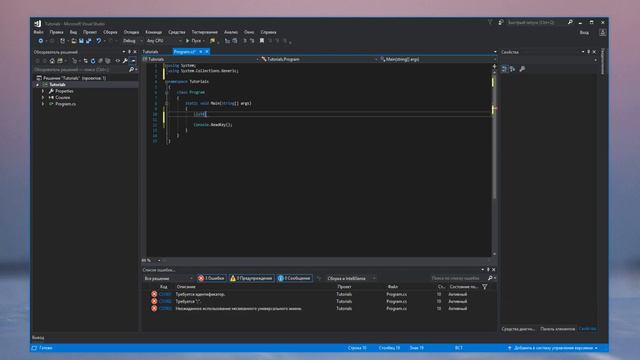The height and width of the screenshot is (360, 640).
Task: Click the account avatar icon
Action: [602, 32]
